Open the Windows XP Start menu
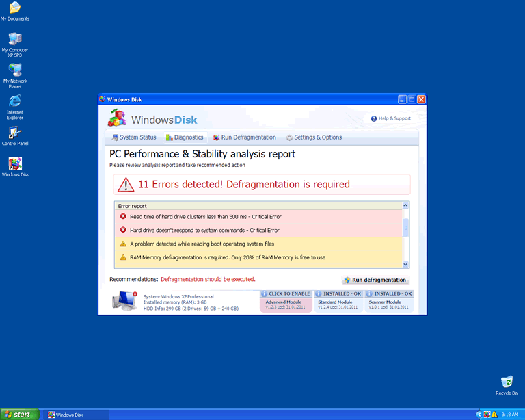Image resolution: width=525 pixels, height=420 pixels. tap(19, 415)
